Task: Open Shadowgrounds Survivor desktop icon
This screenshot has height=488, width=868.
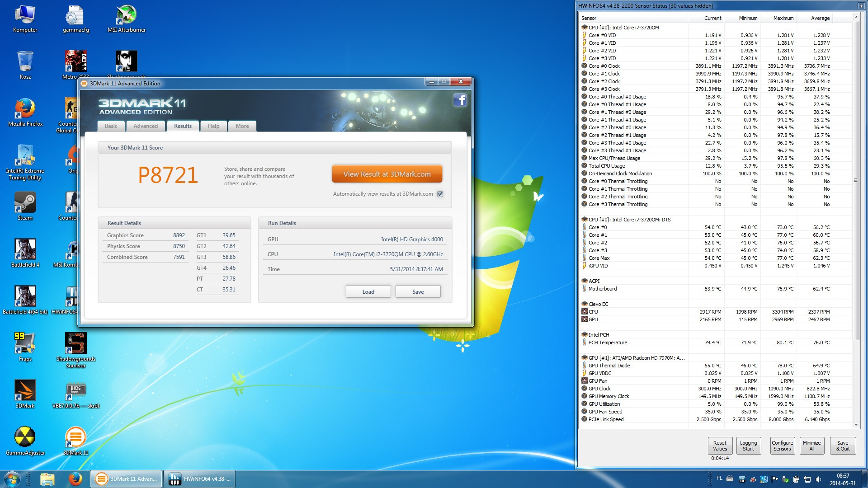Action: (75, 351)
